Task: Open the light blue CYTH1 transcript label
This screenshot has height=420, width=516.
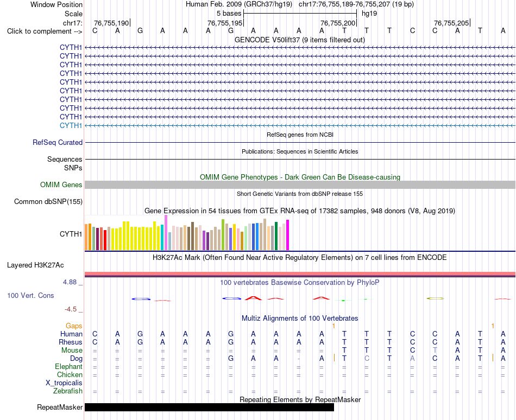Action: (71, 125)
